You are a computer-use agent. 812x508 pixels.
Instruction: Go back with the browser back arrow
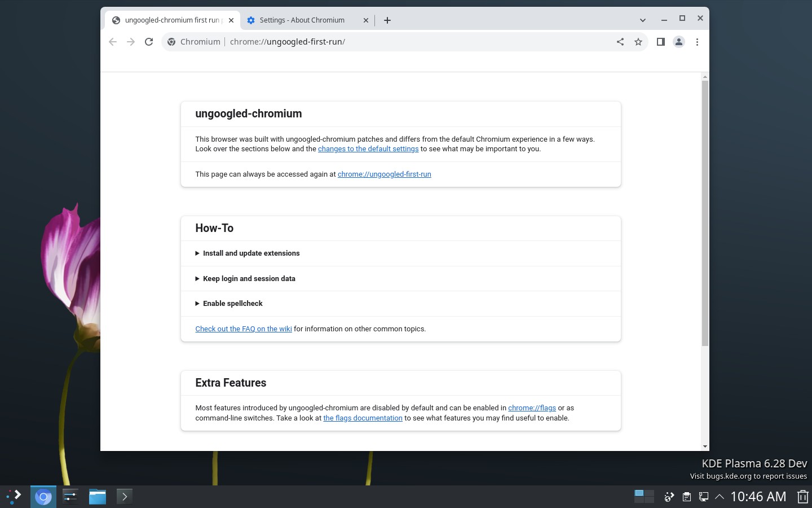113,42
